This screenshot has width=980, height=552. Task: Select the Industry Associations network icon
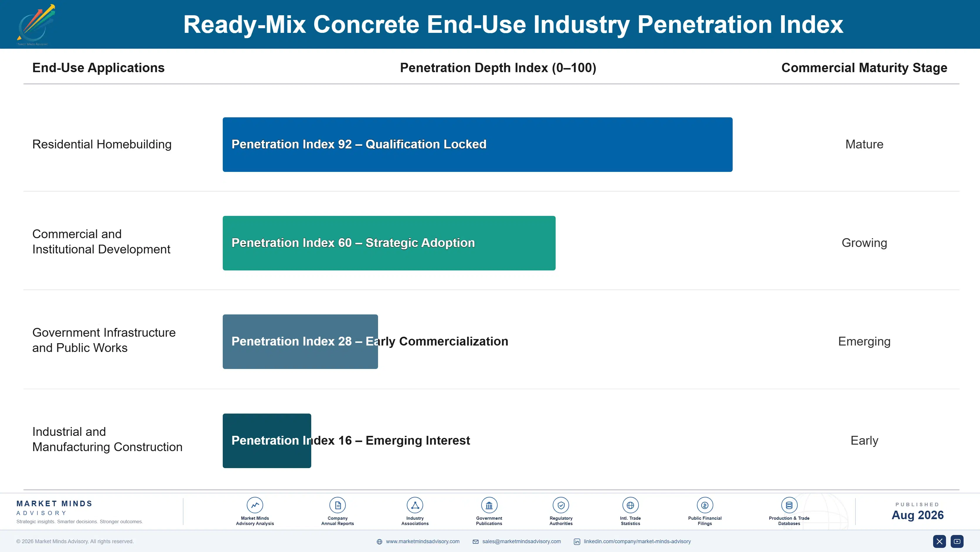pos(415,505)
